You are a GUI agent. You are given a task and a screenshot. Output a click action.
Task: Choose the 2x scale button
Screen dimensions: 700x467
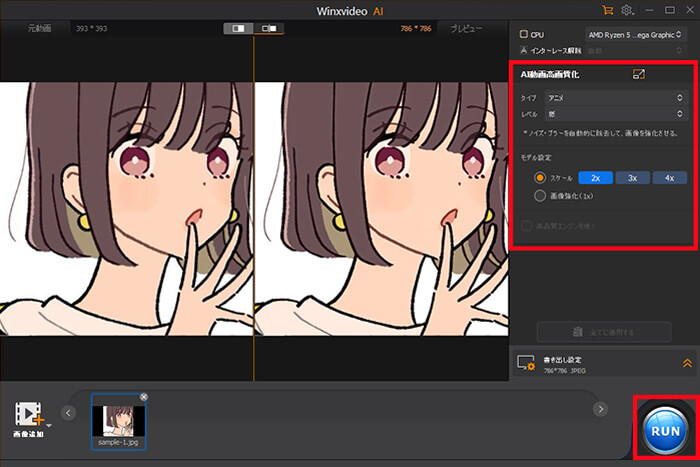pyautogui.click(x=596, y=178)
